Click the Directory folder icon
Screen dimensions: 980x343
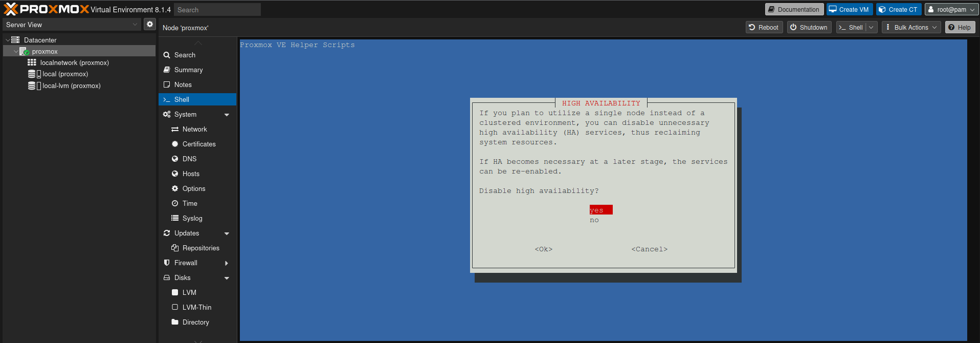175,322
